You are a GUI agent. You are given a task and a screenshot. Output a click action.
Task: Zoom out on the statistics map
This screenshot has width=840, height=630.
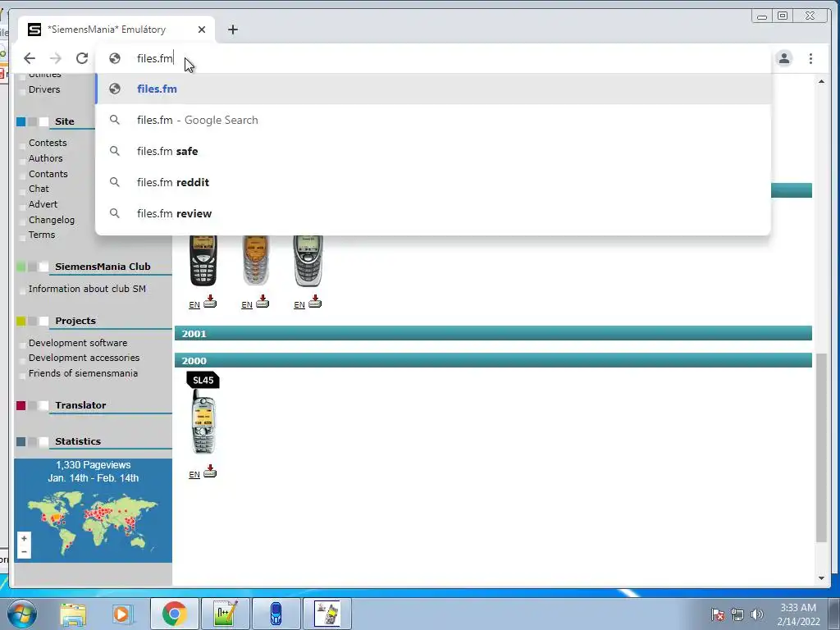point(24,552)
